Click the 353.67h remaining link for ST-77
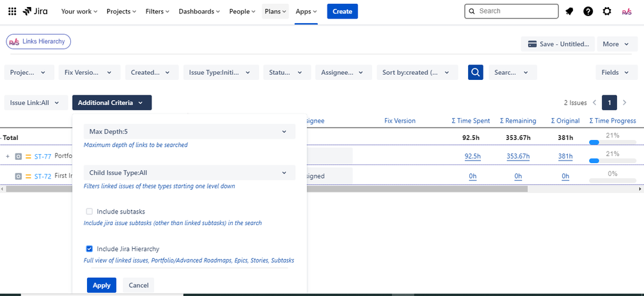Image resolution: width=644 pixels, height=296 pixels. pyautogui.click(x=518, y=156)
